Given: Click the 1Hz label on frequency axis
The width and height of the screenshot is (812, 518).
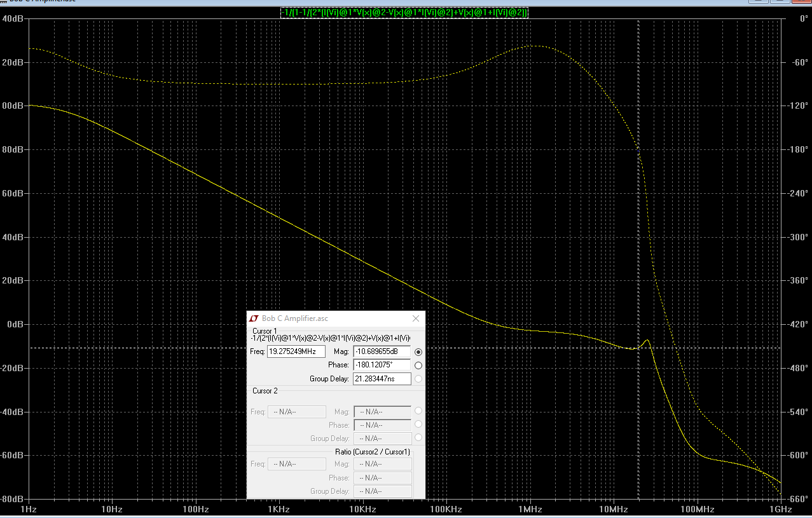Looking at the screenshot, I should [x=29, y=510].
